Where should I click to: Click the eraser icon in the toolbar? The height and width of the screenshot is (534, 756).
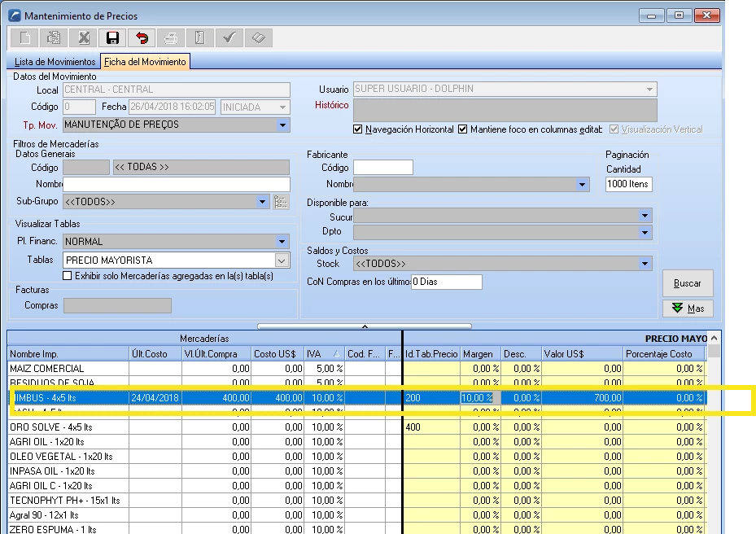(257, 37)
